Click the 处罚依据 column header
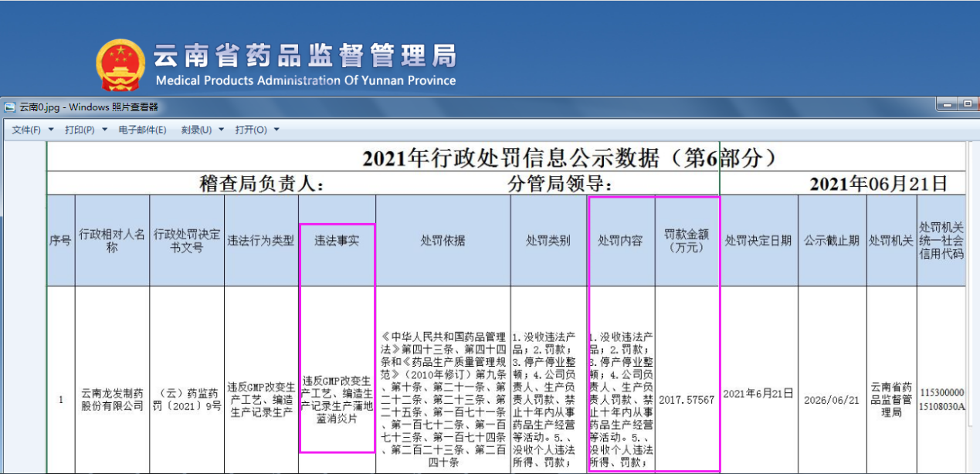This screenshot has width=980, height=474. coord(443,241)
